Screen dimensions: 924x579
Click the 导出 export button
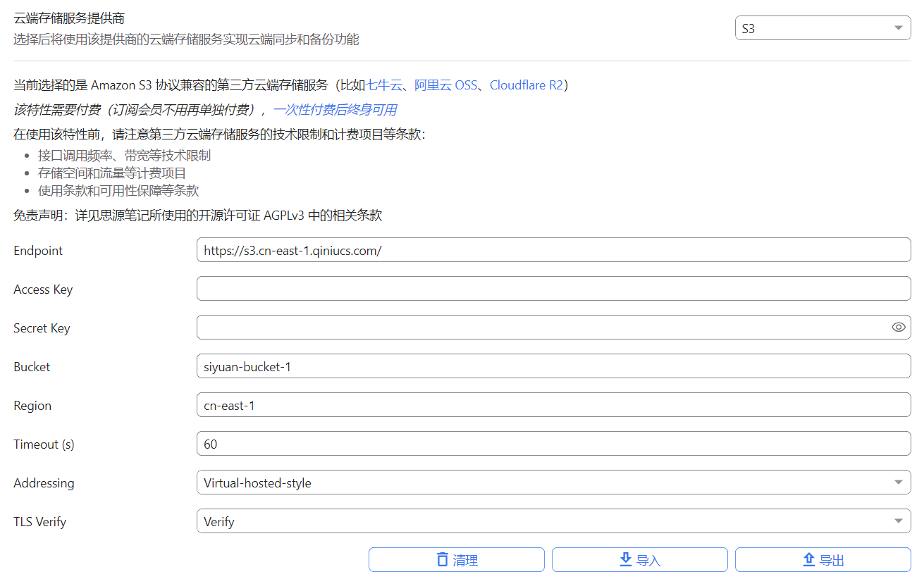(x=823, y=560)
